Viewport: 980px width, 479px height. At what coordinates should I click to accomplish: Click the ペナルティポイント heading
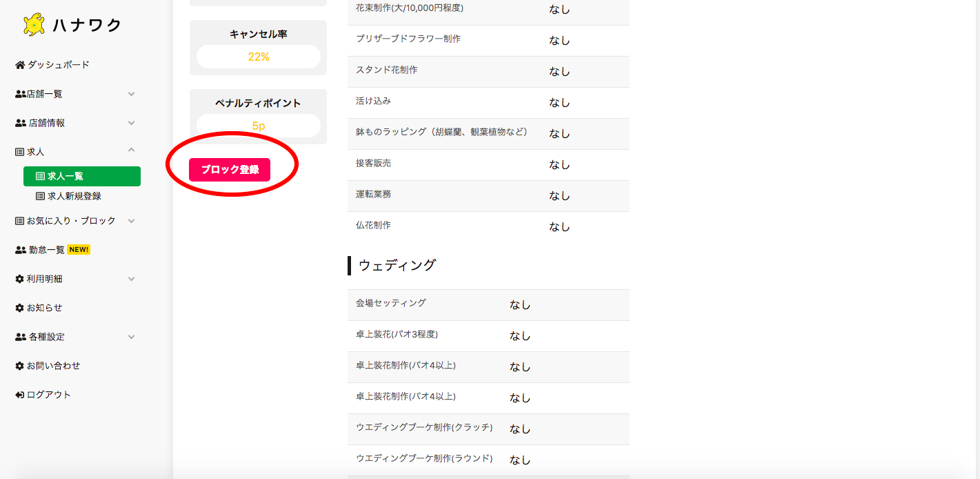pyautogui.click(x=259, y=103)
